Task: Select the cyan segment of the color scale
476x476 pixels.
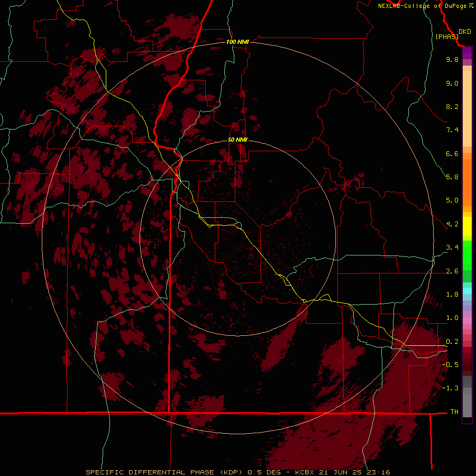Action: click(x=467, y=290)
